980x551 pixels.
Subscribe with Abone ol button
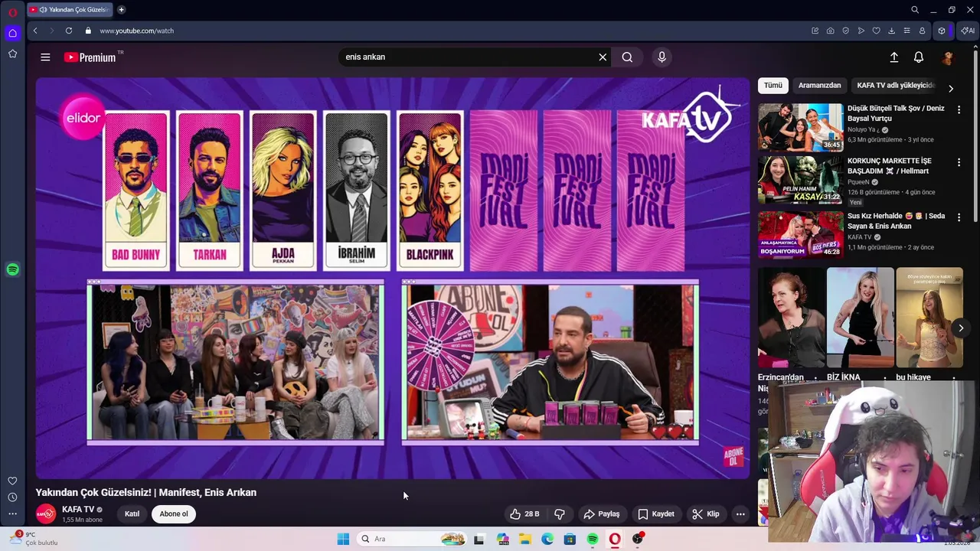[x=174, y=514]
